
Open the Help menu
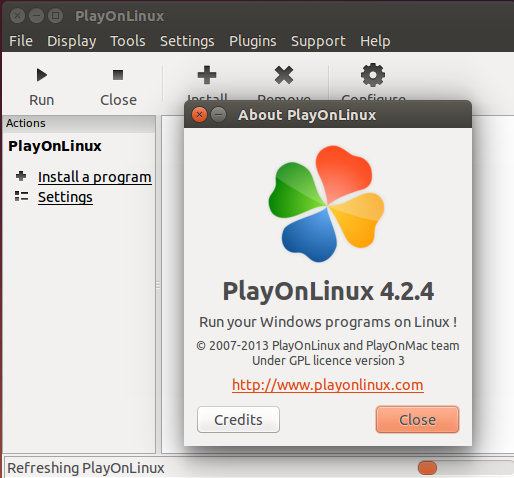tap(375, 41)
